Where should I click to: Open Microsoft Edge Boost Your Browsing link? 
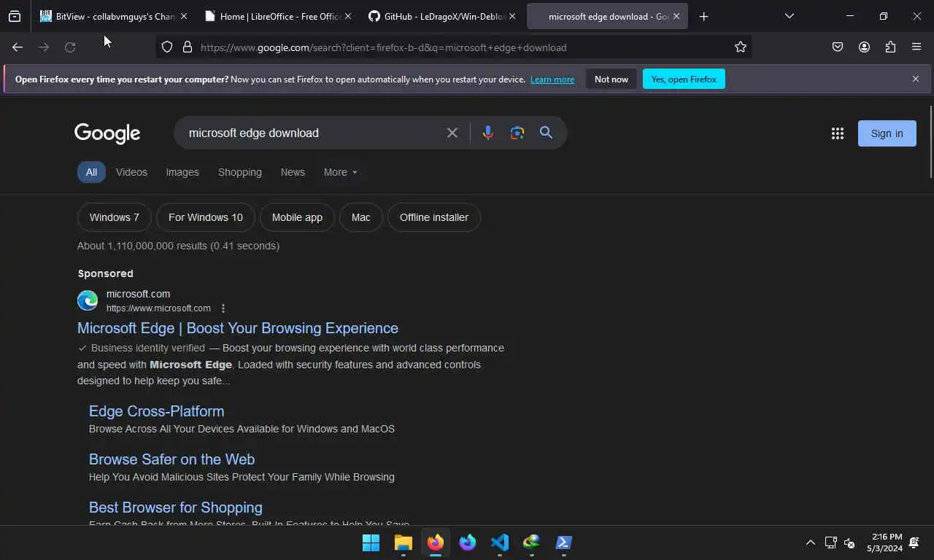pyautogui.click(x=238, y=328)
